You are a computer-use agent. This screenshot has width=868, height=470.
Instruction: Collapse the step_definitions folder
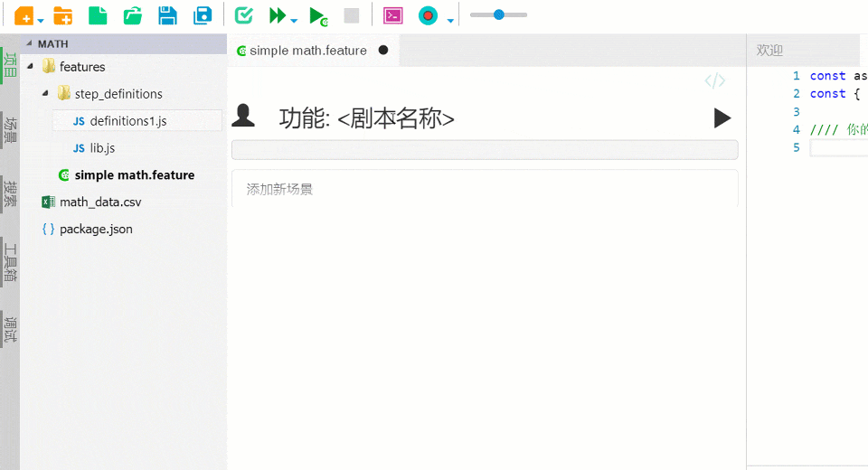(x=45, y=94)
